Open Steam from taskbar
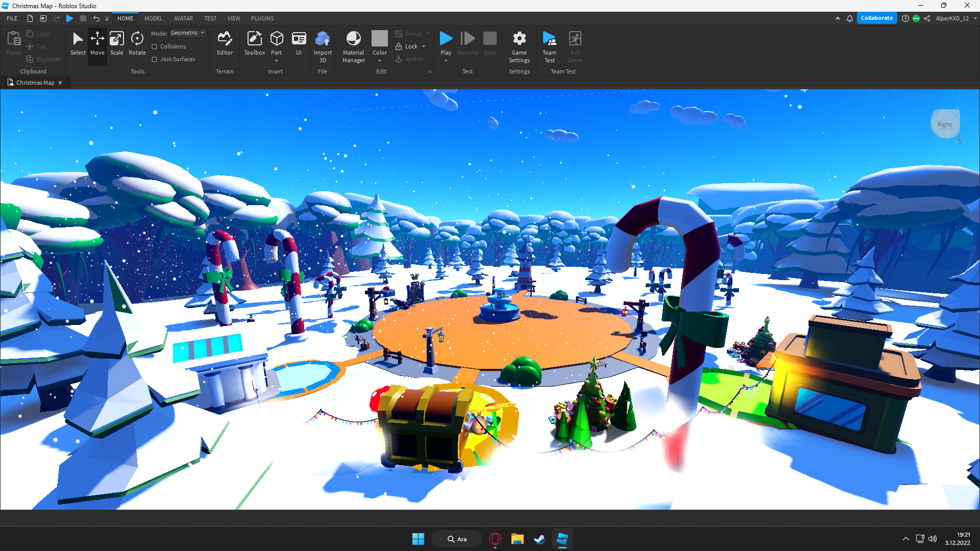Image resolution: width=980 pixels, height=551 pixels. pyautogui.click(x=540, y=539)
